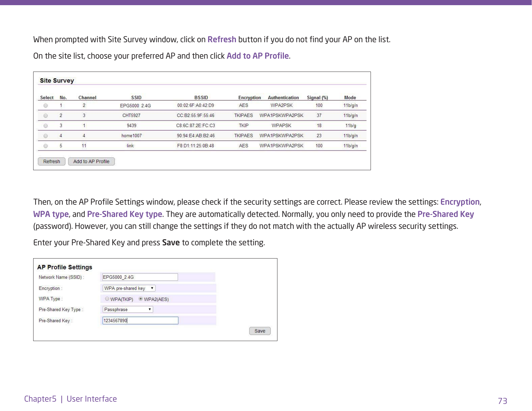Click the Network Name (SSID) input field
The width and height of the screenshot is (532, 411).
click(x=140, y=277)
